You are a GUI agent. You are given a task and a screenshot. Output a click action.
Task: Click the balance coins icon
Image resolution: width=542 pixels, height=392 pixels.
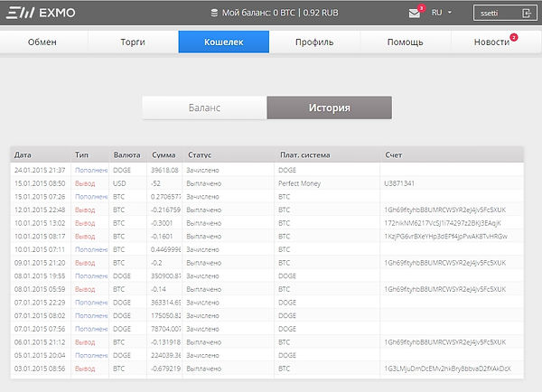pos(214,13)
